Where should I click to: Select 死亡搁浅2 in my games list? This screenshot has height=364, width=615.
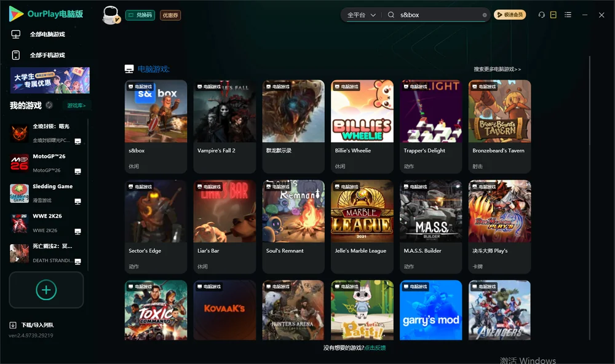coord(46,253)
